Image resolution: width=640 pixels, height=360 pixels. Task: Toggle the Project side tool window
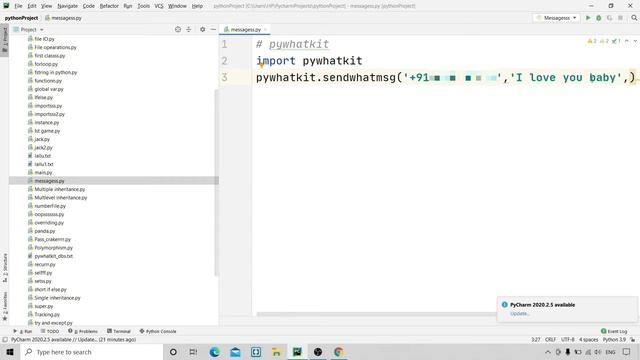[x=5, y=39]
